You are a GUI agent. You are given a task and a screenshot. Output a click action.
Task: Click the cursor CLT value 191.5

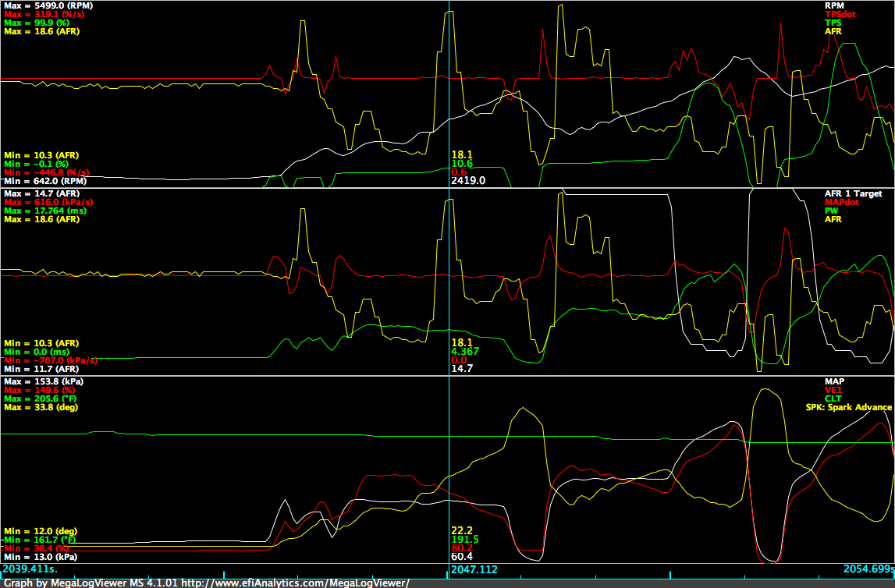click(464, 540)
